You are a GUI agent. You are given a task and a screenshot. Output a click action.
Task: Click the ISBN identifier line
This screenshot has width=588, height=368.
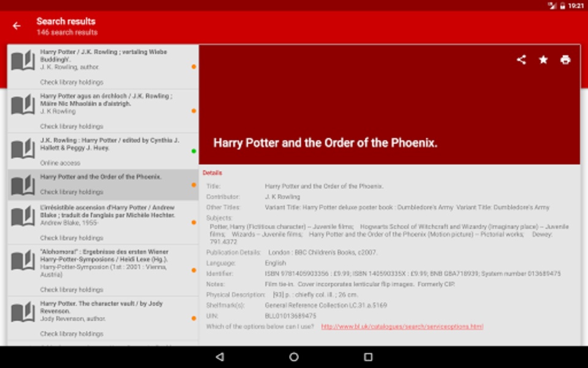click(x=413, y=274)
